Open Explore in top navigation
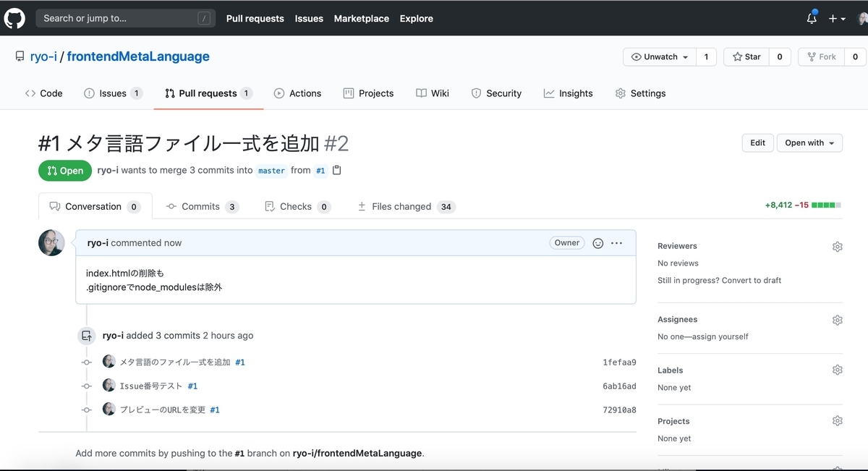Image resolution: width=868 pixels, height=471 pixels. (417, 19)
